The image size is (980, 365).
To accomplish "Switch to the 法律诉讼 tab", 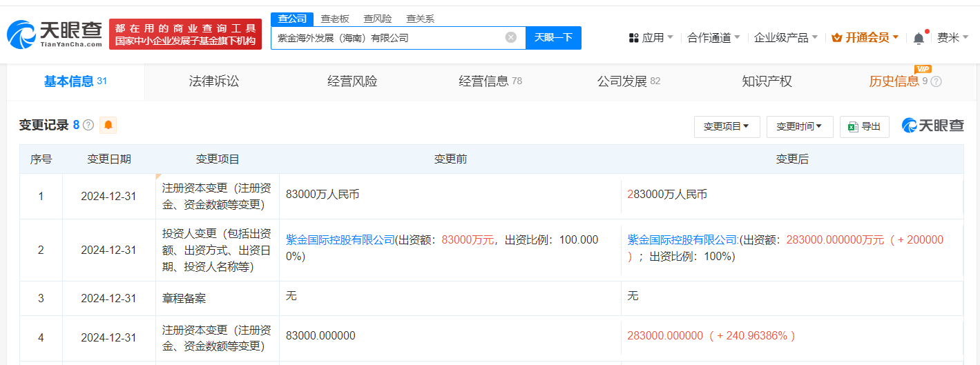I will [214, 81].
